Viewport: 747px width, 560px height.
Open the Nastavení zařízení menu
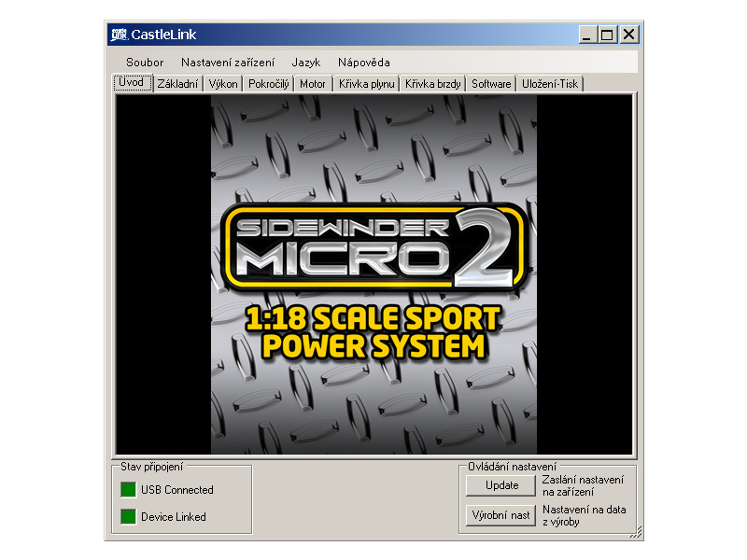pyautogui.click(x=228, y=63)
